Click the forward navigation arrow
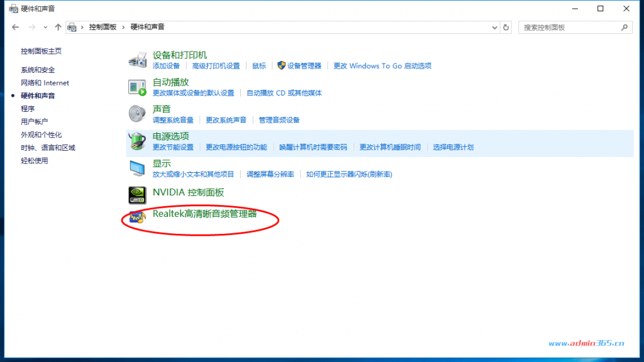644x362 pixels. click(x=31, y=27)
